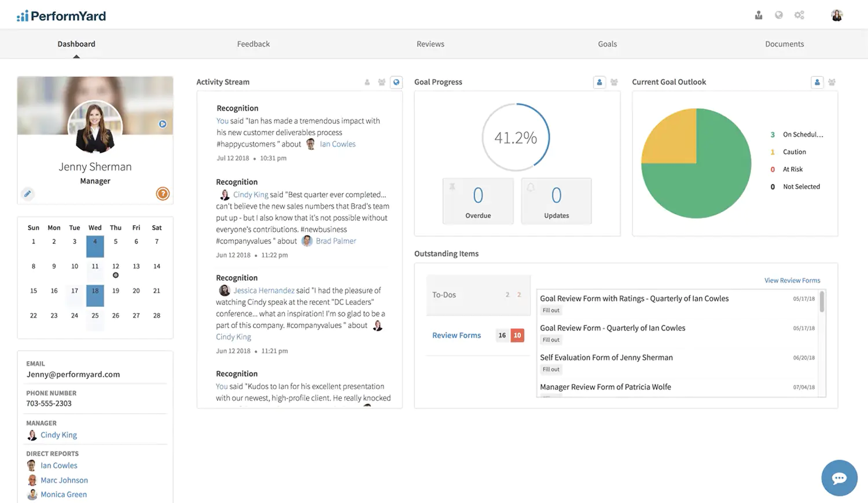Click Brad Palmer's small avatar
The width and height of the screenshot is (868, 503).
click(307, 241)
